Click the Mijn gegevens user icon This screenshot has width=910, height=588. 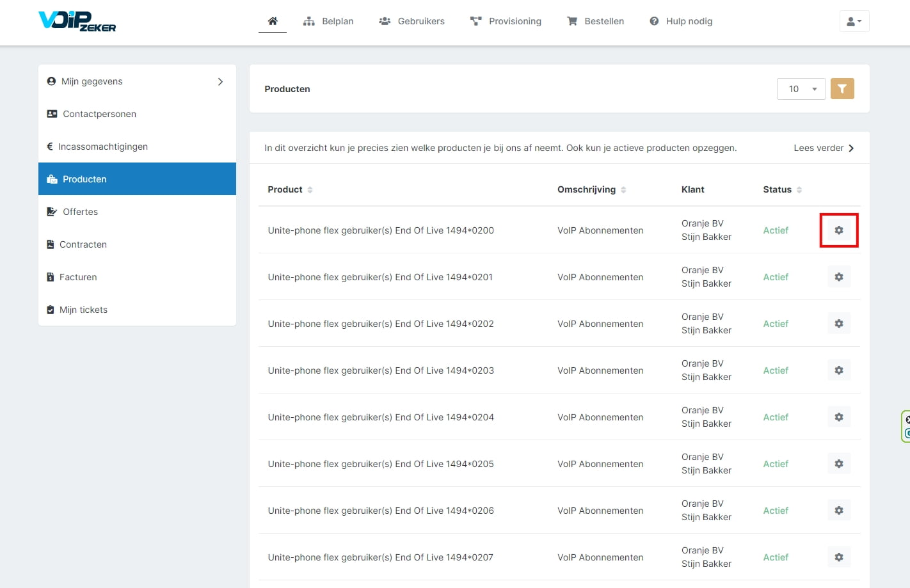51,81
